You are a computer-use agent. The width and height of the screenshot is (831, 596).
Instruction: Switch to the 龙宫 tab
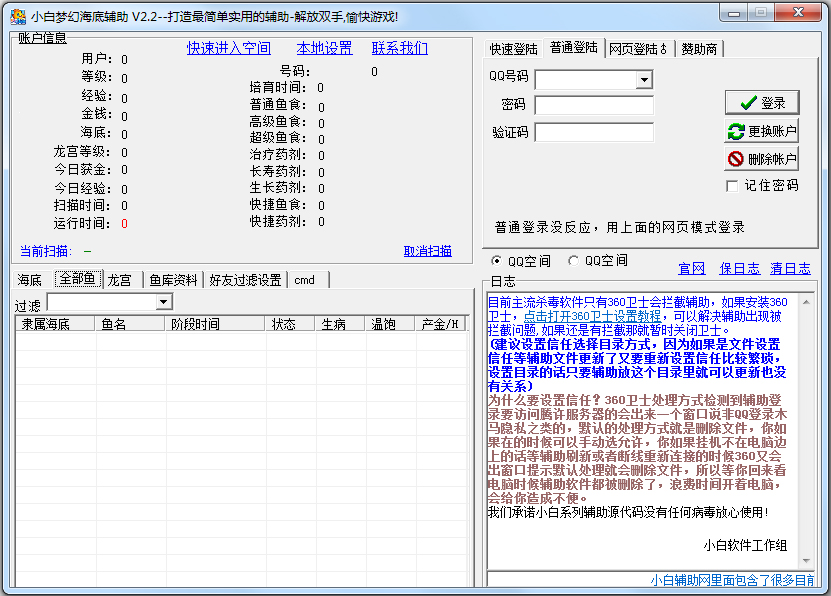[x=120, y=280]
